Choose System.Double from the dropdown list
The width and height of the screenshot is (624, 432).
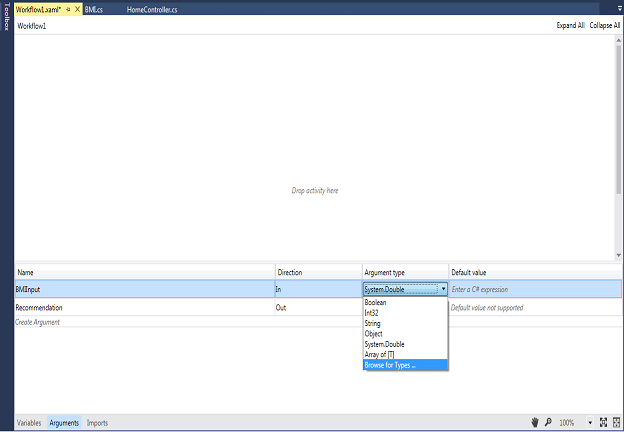pos(405,344)
